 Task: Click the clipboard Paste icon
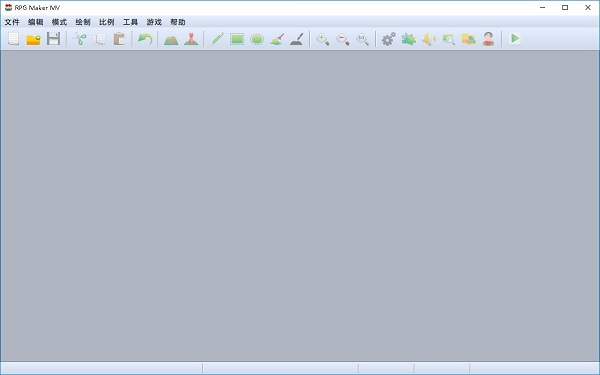[119, 39]
